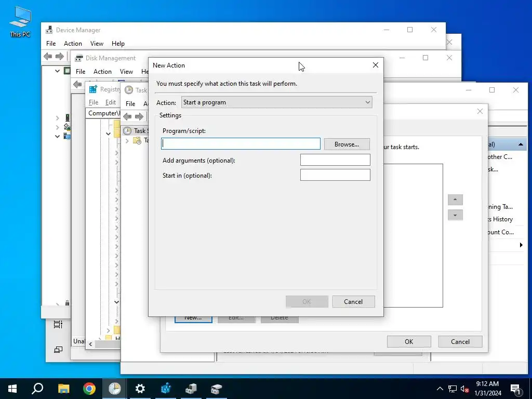Click Disk Management's back arrow icon
This screenshot has height=399, width=532.
click(77, 84)
